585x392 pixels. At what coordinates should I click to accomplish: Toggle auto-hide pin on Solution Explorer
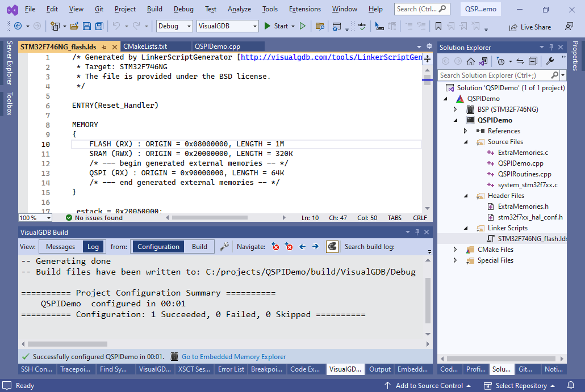551,47
